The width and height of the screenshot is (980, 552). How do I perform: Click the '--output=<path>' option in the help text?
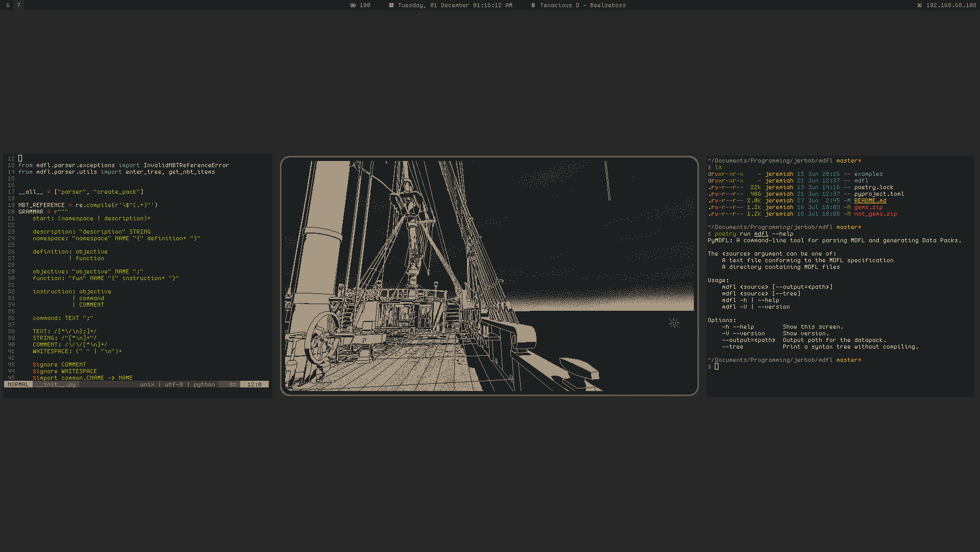[x=749, y=340]
